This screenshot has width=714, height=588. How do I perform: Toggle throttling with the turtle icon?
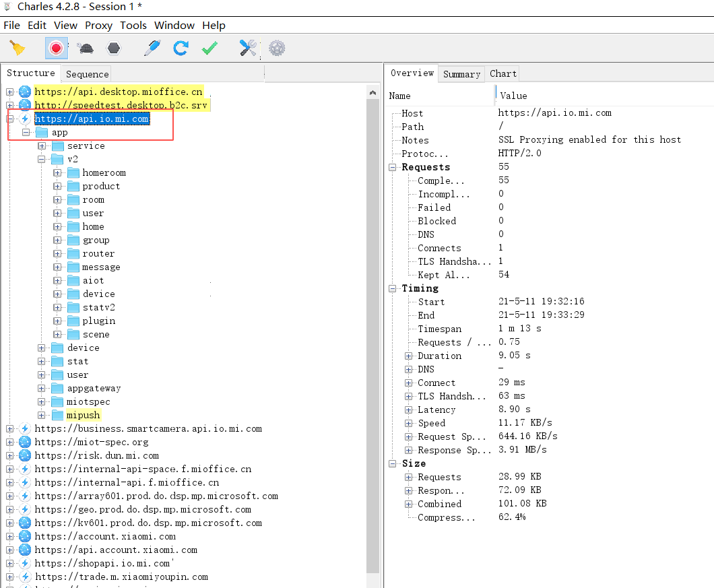pos(85,48)
